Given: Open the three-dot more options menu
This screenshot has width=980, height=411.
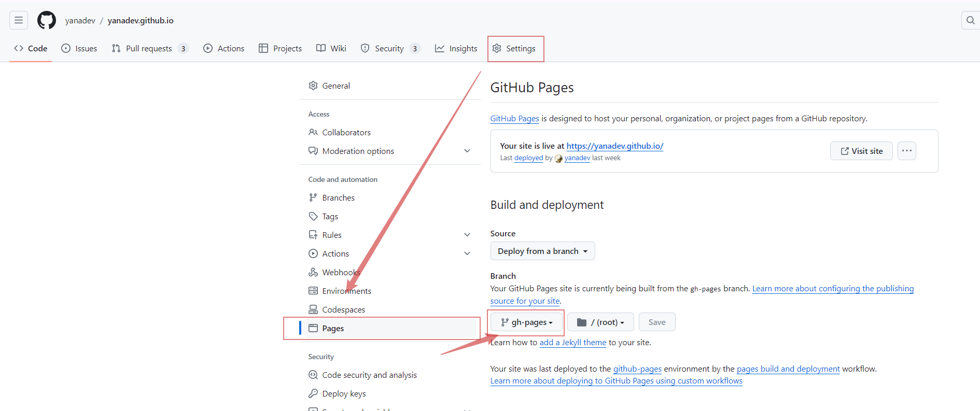Looking at the screenshot, I should pyautogui.click(x=906, y=151).
